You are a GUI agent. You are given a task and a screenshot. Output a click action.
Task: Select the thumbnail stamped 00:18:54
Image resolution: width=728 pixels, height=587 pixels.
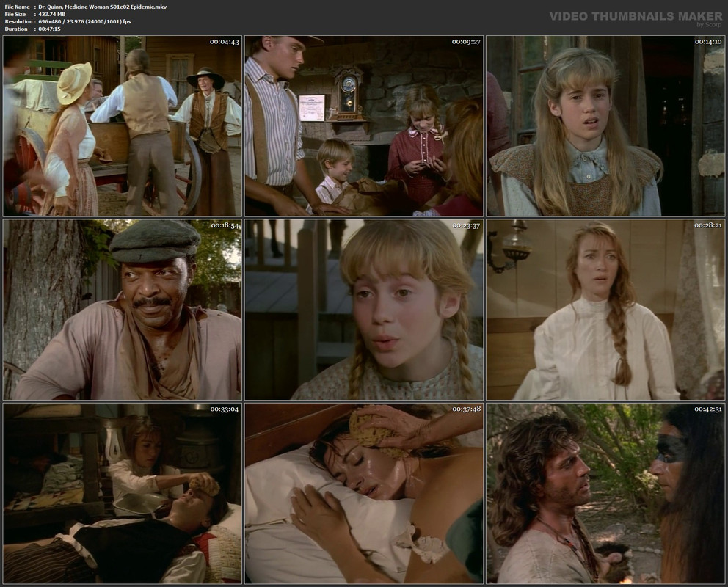(122, 310)
